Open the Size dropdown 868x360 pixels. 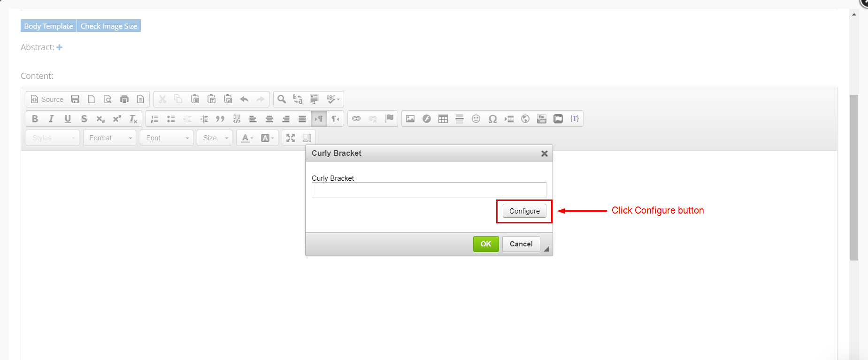coord(215,138)
